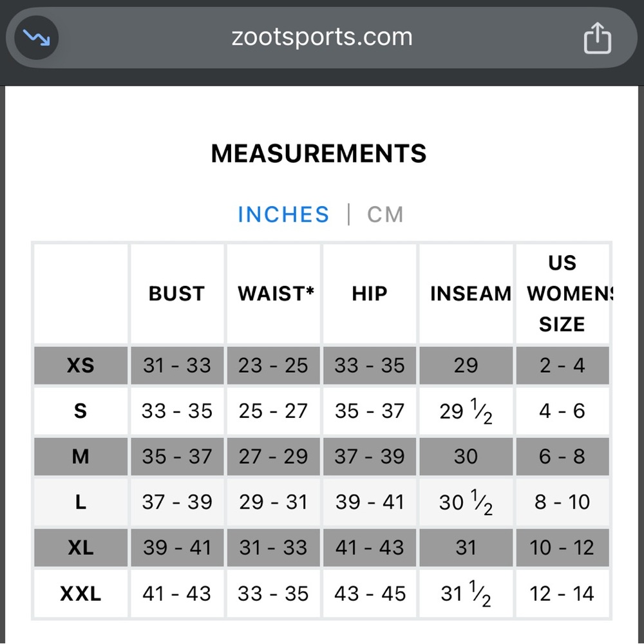Click the HIP column header

click(x=370, y=294)
